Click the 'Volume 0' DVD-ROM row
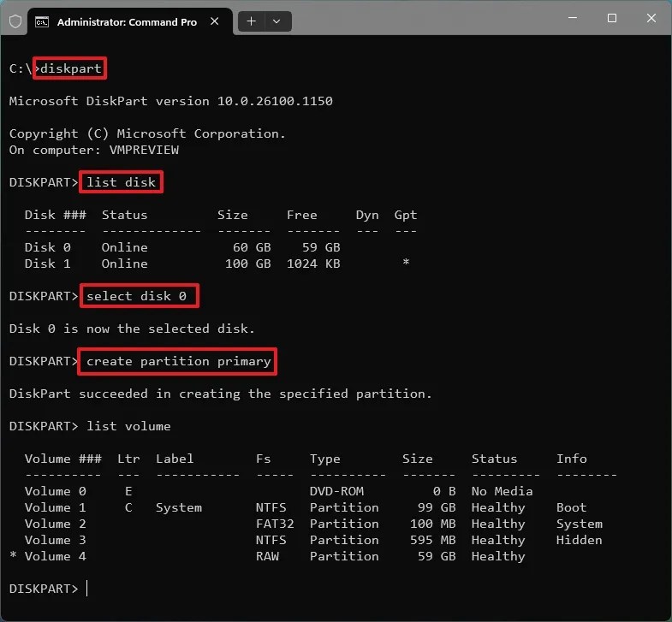The height and width of the screenshot is (622, 672). click(278, 491)
